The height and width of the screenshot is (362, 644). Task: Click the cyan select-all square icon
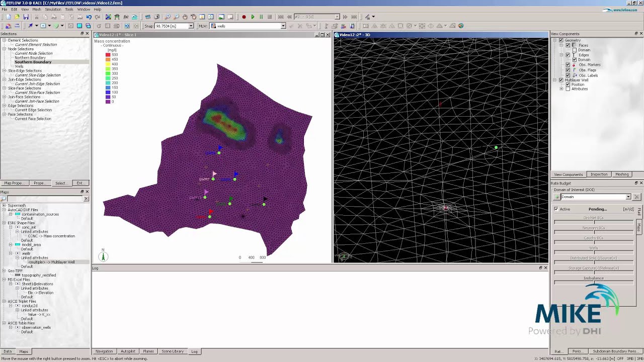(x=79, y=26)
